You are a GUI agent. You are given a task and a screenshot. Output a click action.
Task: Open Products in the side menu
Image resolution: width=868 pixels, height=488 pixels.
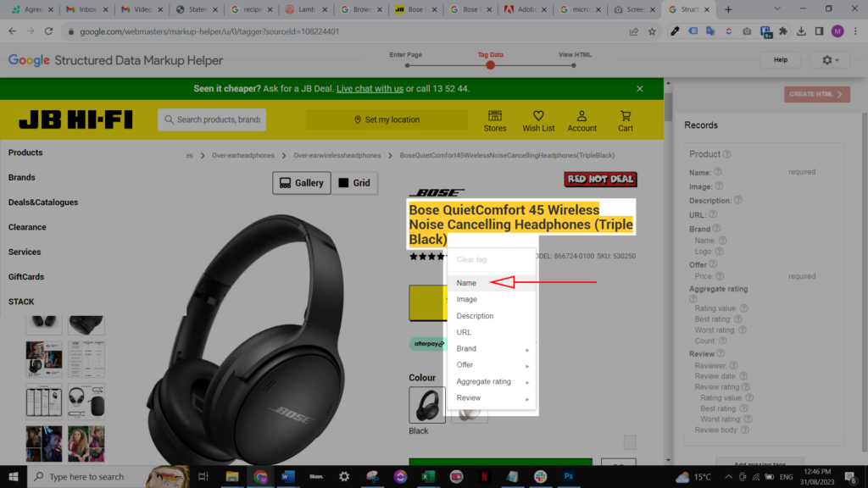(x=25, y=152)
